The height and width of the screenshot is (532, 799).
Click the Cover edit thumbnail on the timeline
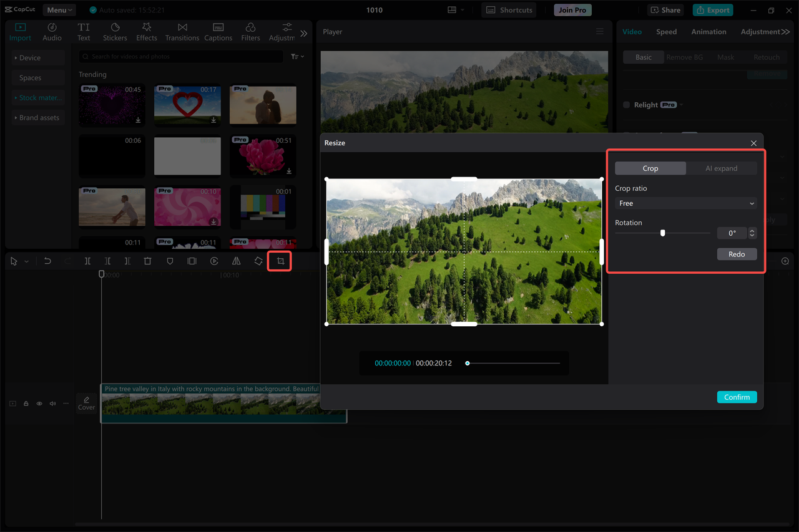pos(86,404)
